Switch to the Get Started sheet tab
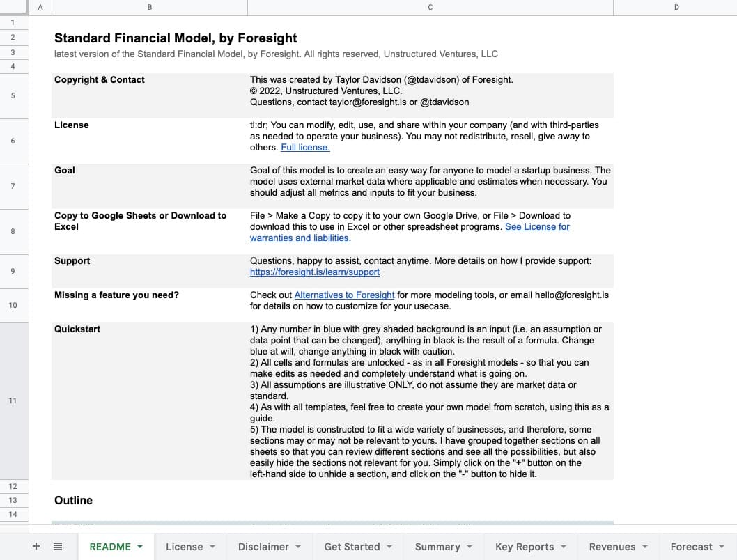 [352, 547]
